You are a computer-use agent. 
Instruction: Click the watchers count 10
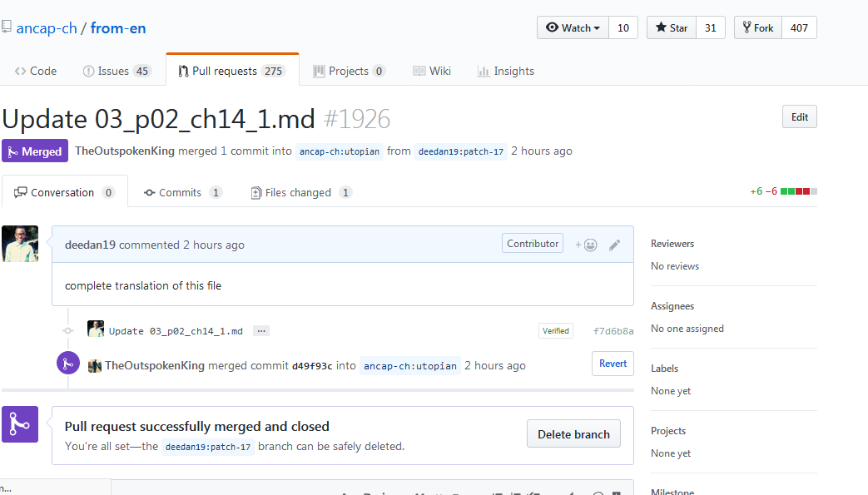(x=623, y=27)
